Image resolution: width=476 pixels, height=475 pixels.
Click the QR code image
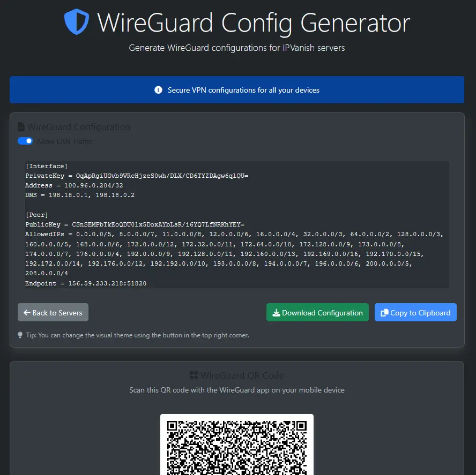[x=237, y=445]
